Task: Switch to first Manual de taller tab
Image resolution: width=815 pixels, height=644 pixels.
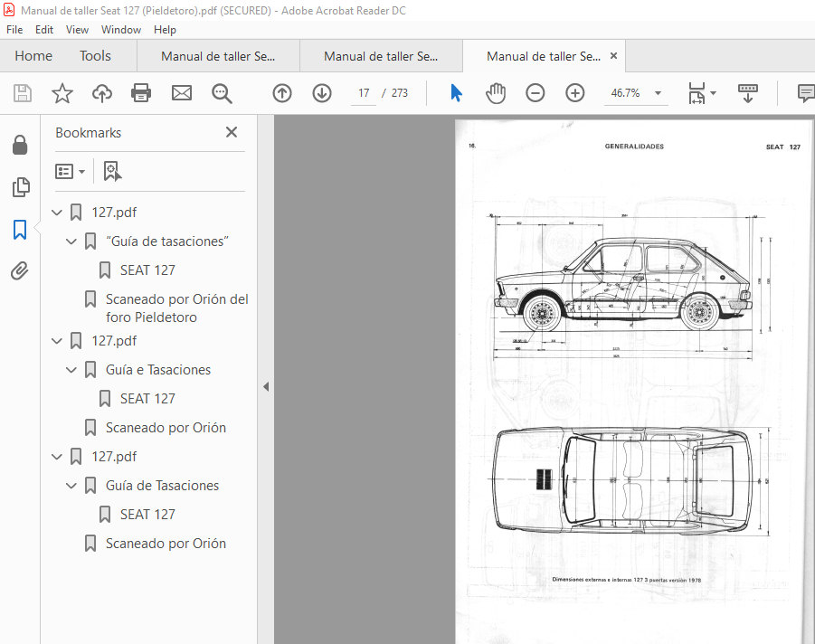Action: coord(218,56)
